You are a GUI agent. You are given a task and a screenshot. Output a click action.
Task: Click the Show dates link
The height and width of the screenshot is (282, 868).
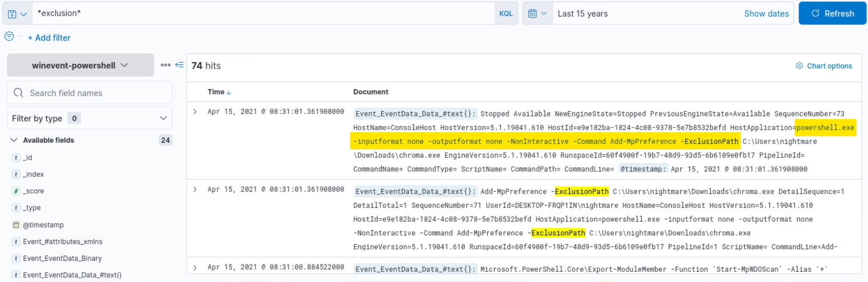pos(766,14)
